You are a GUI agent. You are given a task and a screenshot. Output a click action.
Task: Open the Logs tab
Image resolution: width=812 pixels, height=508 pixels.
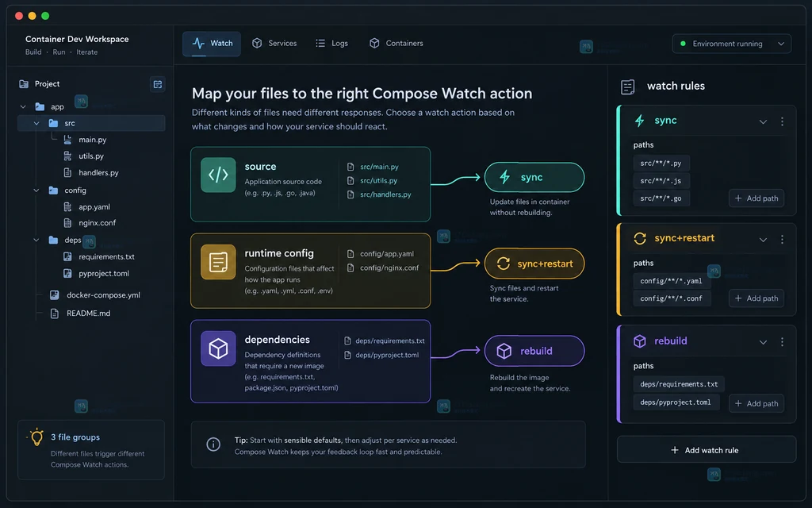click(x=332, y=44)
